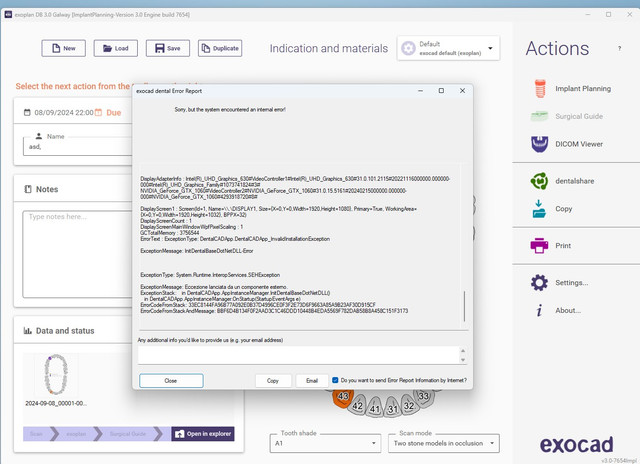The width and height of the screenshot is (640, 464).
Task: Click the GCTotalMemory : 3756544 line
Action: click(x=170, y=233)
